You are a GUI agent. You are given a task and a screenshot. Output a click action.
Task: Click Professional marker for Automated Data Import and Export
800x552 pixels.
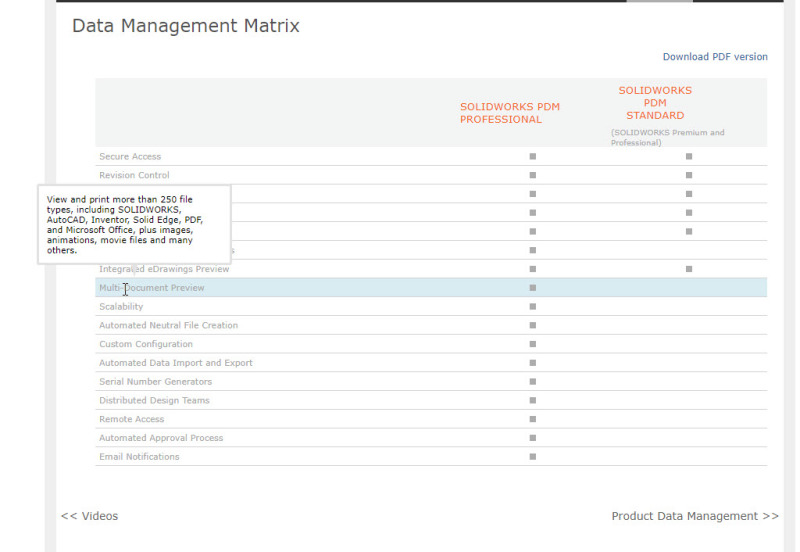tap(533, 363)
